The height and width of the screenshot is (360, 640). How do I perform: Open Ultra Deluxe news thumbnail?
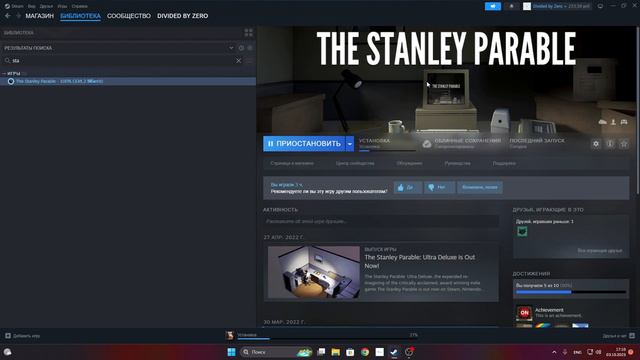coord(313,272)
